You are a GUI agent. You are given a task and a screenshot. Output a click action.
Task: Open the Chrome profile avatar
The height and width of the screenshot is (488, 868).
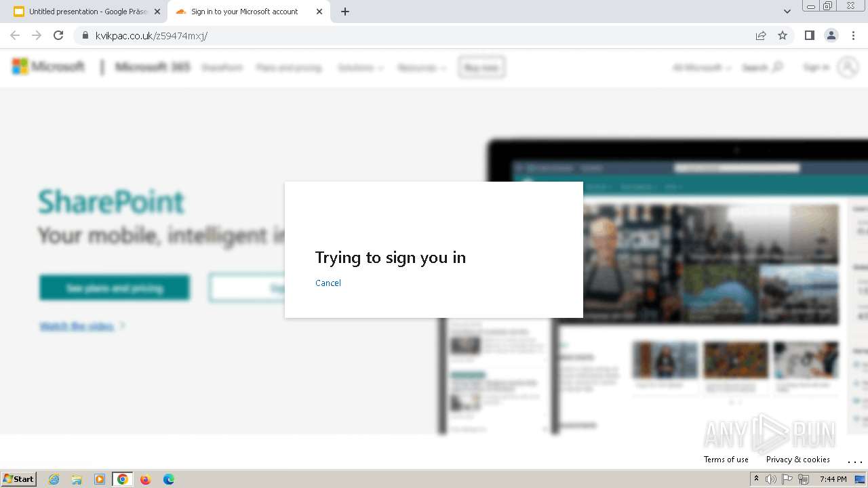point(831,35)
